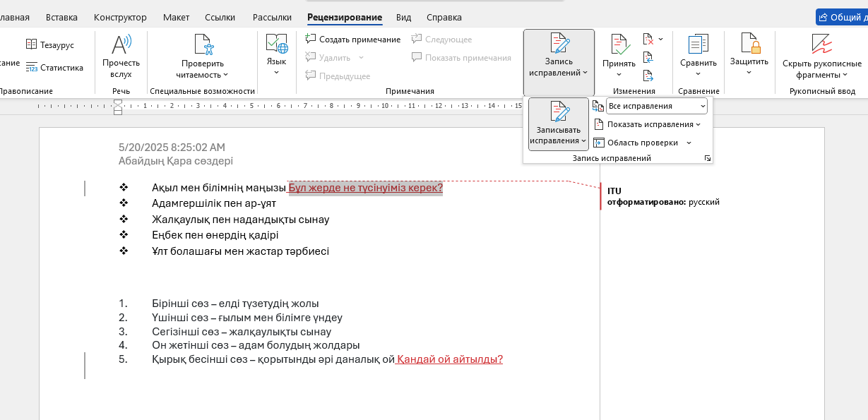Viewport: 868px width, 420px height.
Task: Expand the Сравнить dropdown arrow
Action: tap(698, 73)
